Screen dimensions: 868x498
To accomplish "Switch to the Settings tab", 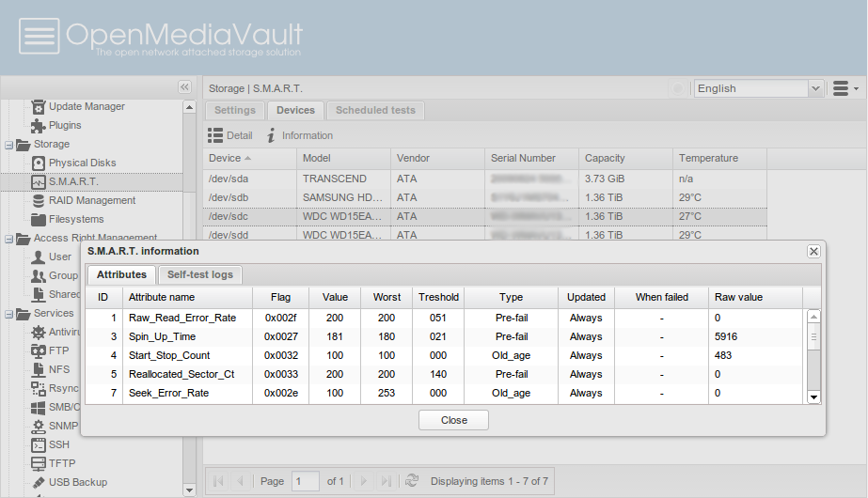I will (x=235, y=110).
